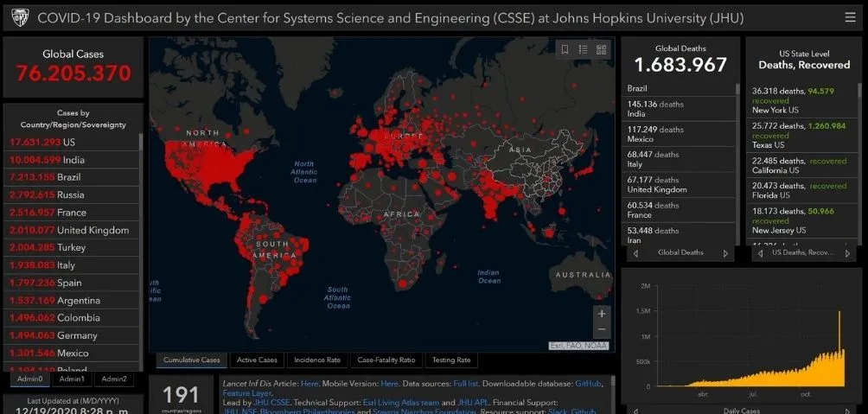Viewport: 868px width, 414px height.
Task: Zoom in on the map with plus button
Action: (x=602, y=314)
